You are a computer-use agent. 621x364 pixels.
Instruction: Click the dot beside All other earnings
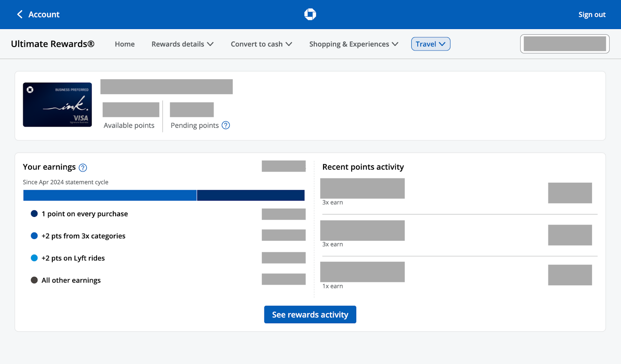pos(34,280)
